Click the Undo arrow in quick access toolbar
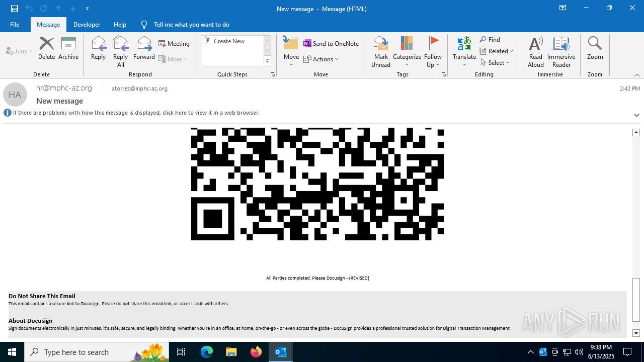Screen dimensions: 644x362 tap(29, 9)
